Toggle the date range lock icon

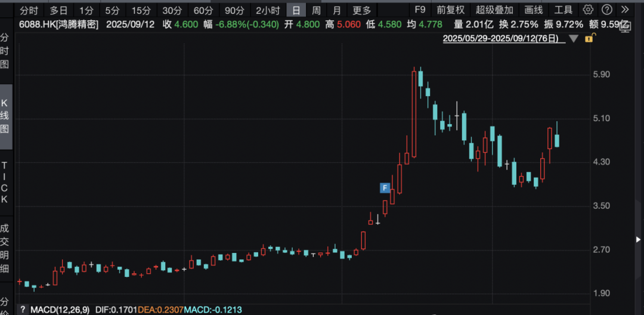coord(589,39)
